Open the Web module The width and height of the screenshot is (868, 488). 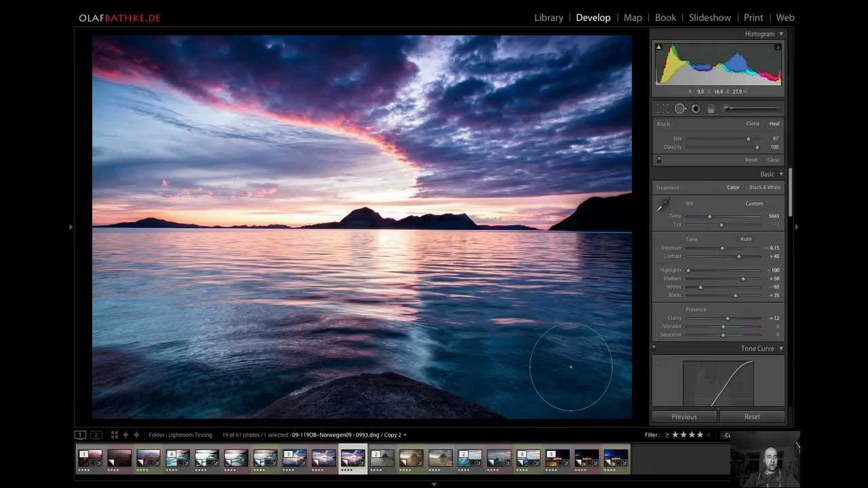coord(785,18)
